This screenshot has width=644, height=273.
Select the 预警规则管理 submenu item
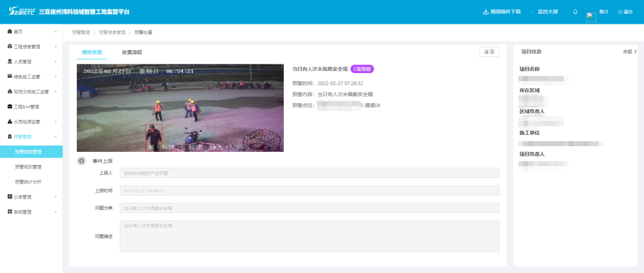point(28,167)
